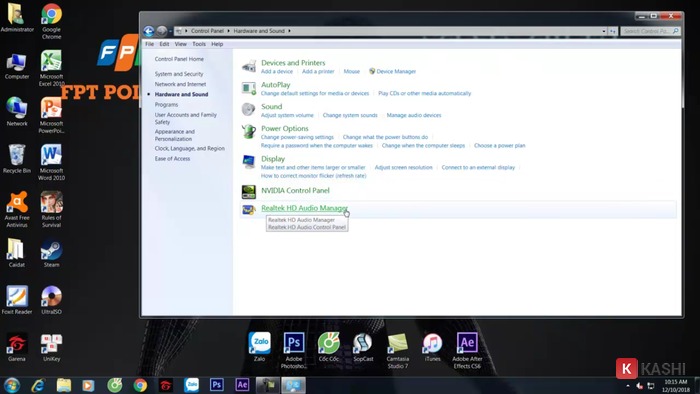Click Manage audio devices link
This screenshot has width=700, height=394.
point(414,115)
